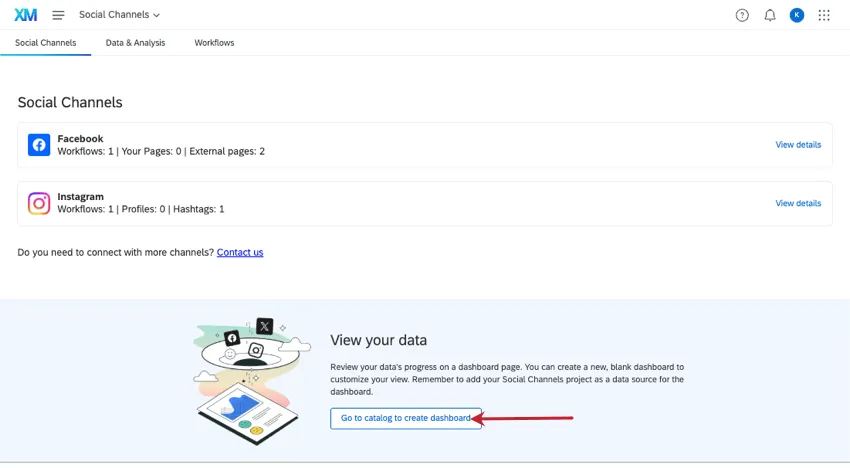The image size is (850, 468).
Task: Open the user account avatar
Action: coord(797,15)
